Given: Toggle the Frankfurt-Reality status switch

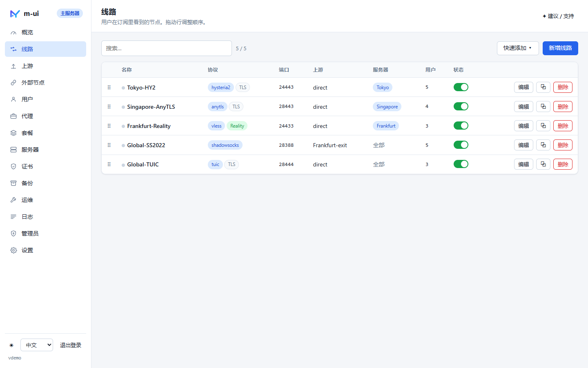Looking at the screenshot, I should [461, 126].
